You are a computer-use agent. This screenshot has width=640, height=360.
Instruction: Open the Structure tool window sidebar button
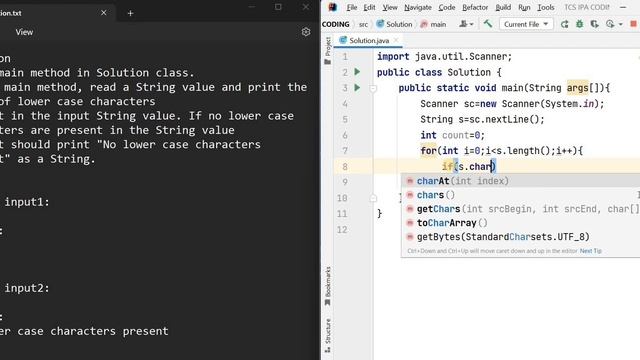point(327,336)
